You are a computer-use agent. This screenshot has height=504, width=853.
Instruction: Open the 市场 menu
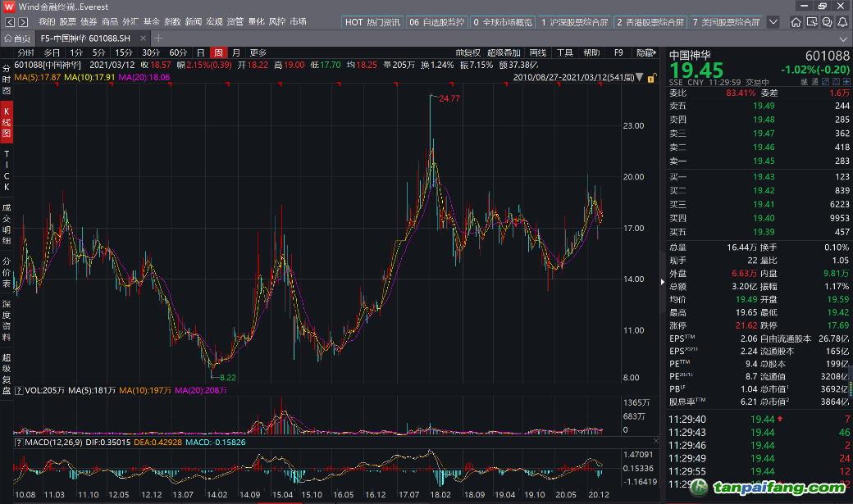pos(298,22)
